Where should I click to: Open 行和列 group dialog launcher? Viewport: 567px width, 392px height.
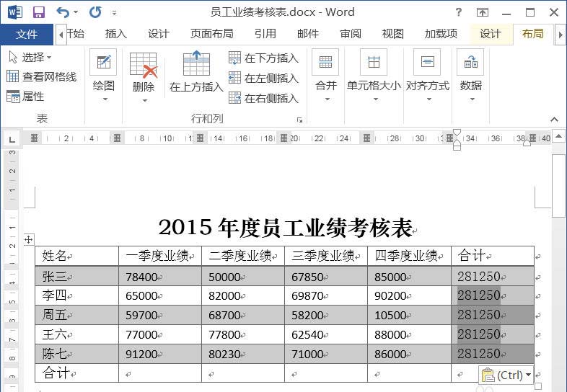point(299,120)
